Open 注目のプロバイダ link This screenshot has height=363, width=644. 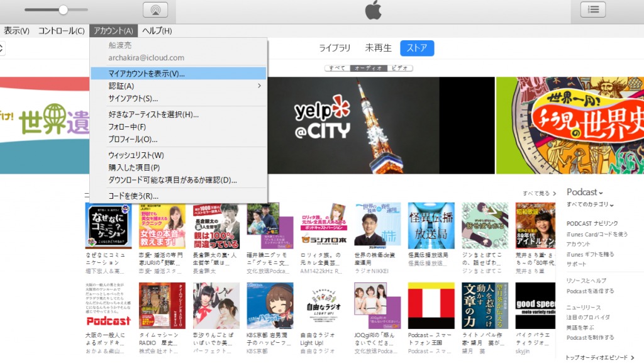coord(588,318)
